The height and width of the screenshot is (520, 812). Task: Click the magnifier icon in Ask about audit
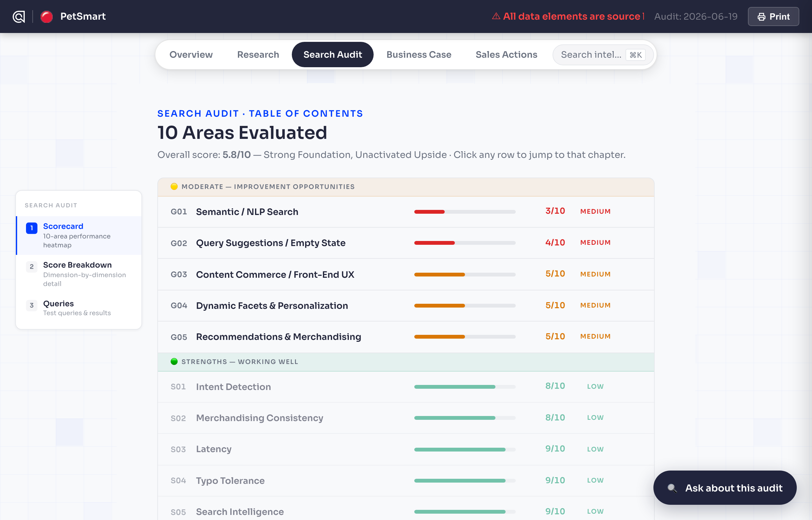pos(672,488)
